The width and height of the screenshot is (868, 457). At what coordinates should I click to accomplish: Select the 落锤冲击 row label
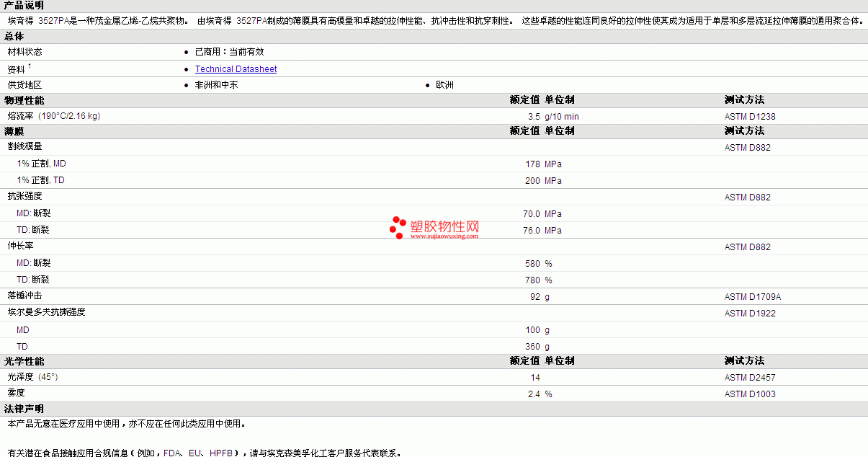(x=25, y=296)
